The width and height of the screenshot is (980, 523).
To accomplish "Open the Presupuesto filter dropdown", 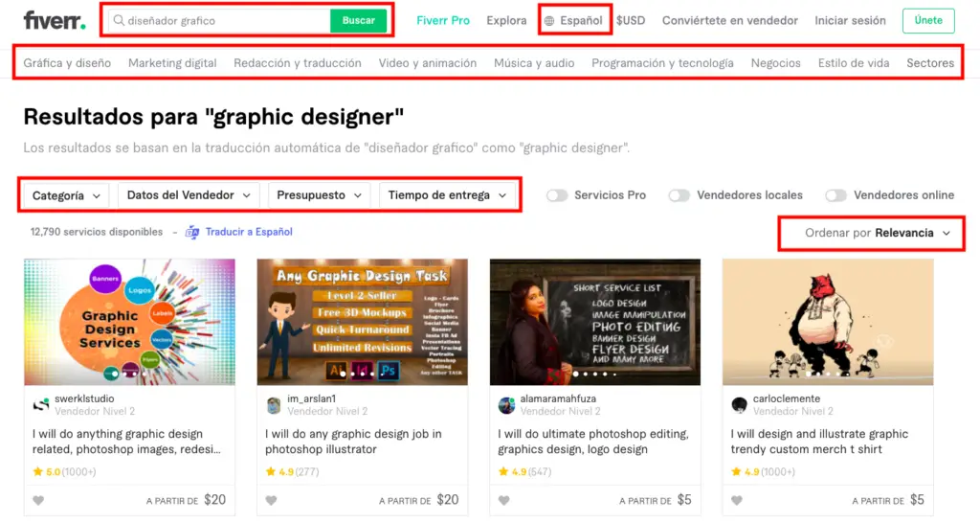I will tap(320, 195).
